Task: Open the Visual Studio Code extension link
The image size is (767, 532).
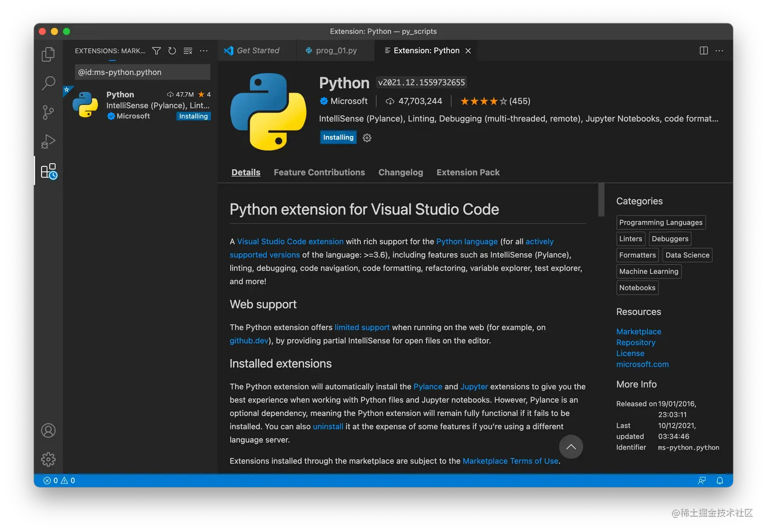Action: click(290, 241)
